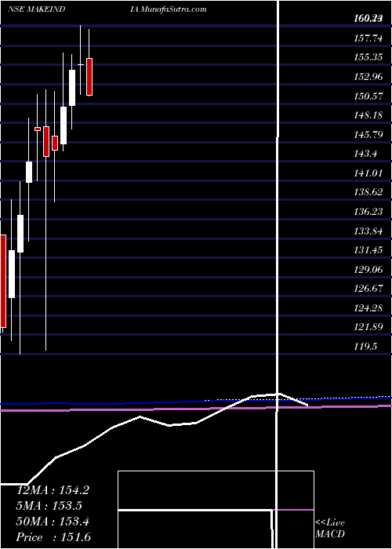The height and width of the screenshot is (549, 392).
Task: Click the MunafaSutra.com label
Action: point(174,9)
